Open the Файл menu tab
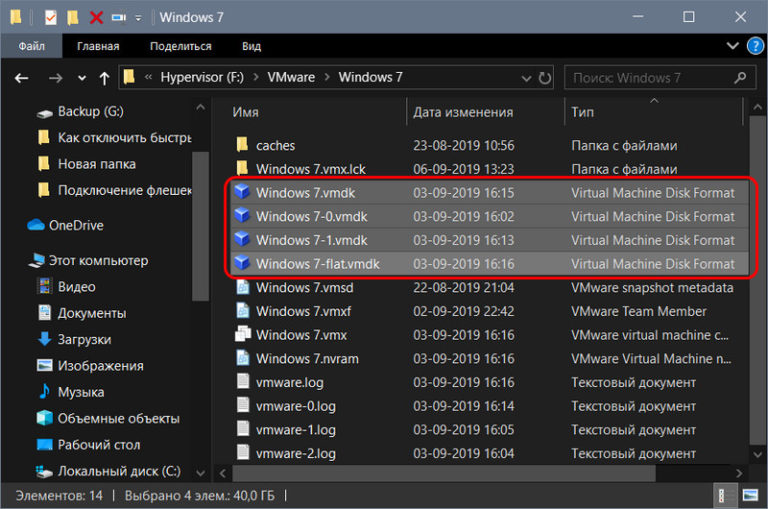The image size is (768, 509). (x=31, y=46)
